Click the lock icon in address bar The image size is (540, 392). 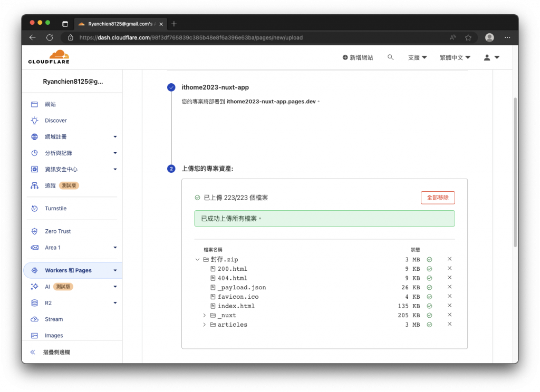click(71, 37)
